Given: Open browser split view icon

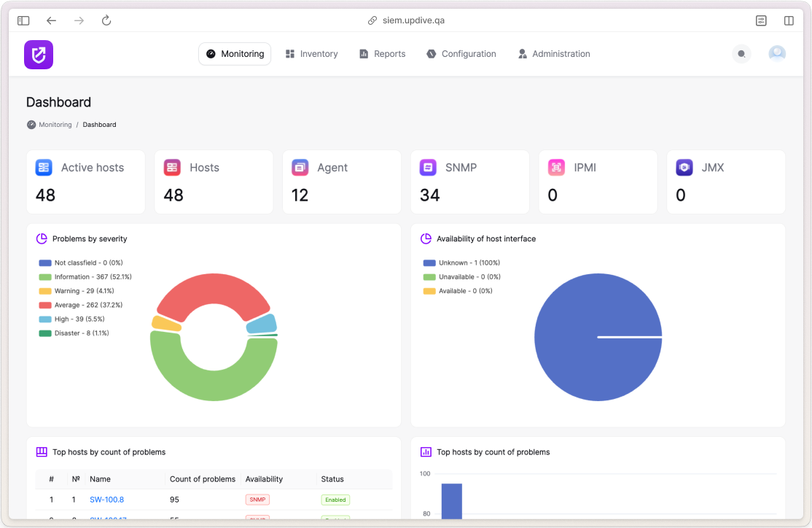Looking at the screenshot, I should [x=789, y=20].
